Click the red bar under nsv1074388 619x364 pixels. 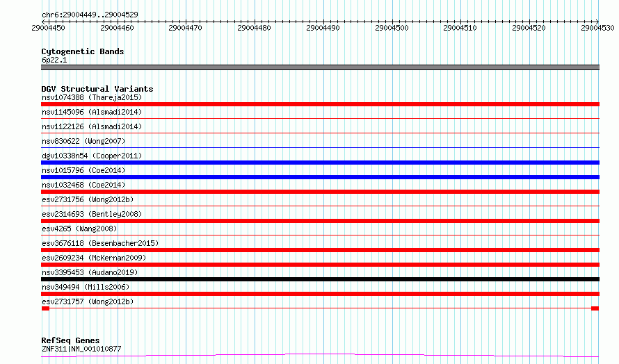pyautogui.click(x=320, y=104)
